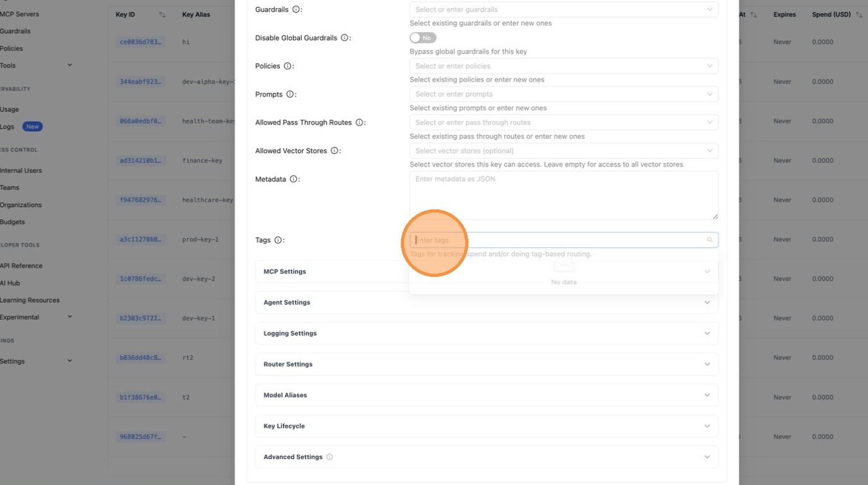This screenshot has width=868, height=485.
Task: Open Policies in the sidebar
Action: coord(11,49)
